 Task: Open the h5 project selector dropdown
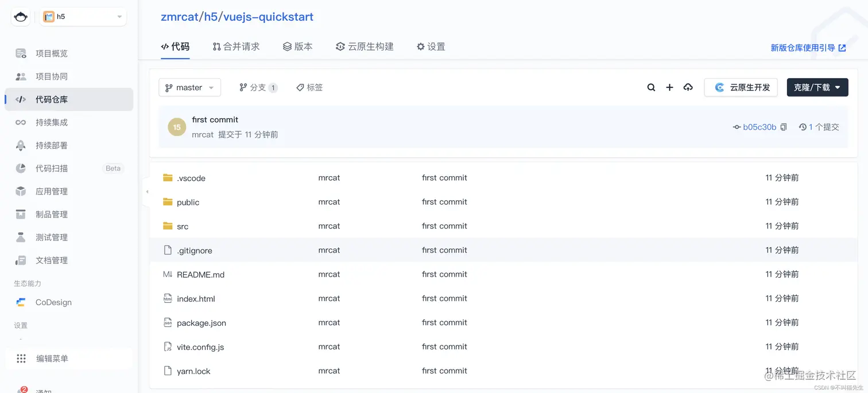tap(83, 17)
